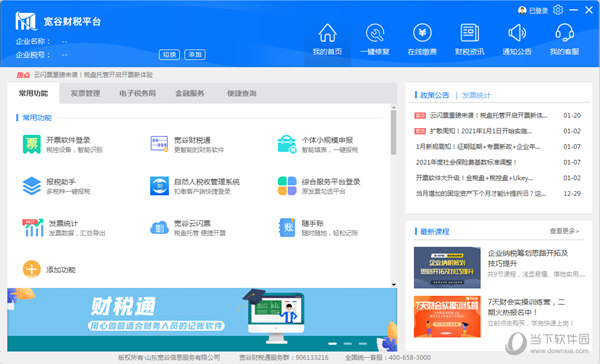Click 随手账 label text

313,223
